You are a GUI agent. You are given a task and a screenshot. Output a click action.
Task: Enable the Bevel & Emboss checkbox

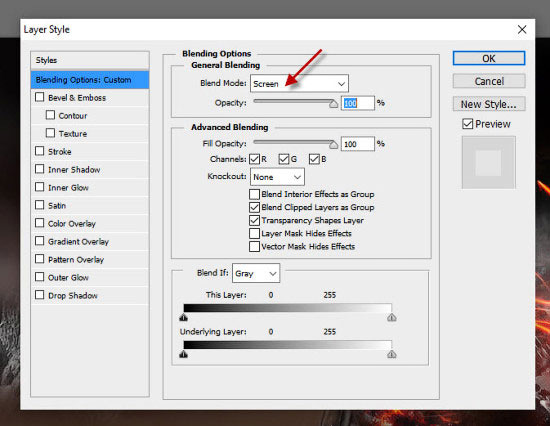coord(40,97)
